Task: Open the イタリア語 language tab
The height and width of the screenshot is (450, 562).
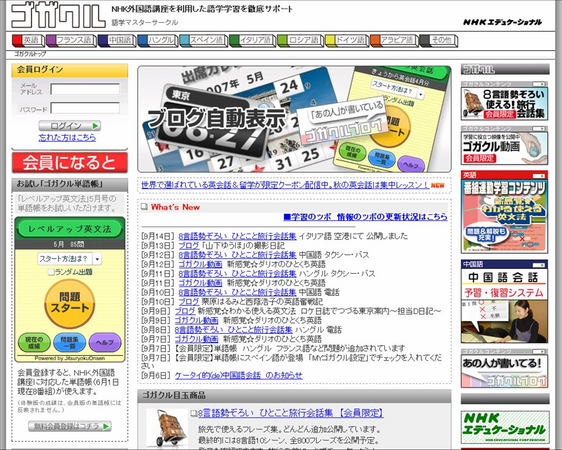Action: (252, 40)
